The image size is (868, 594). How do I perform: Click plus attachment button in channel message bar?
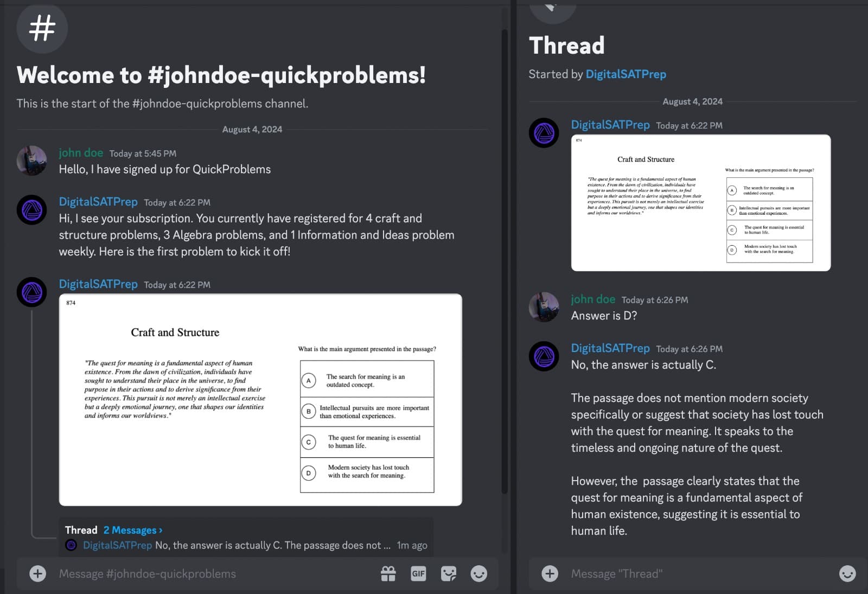(37, 573)
